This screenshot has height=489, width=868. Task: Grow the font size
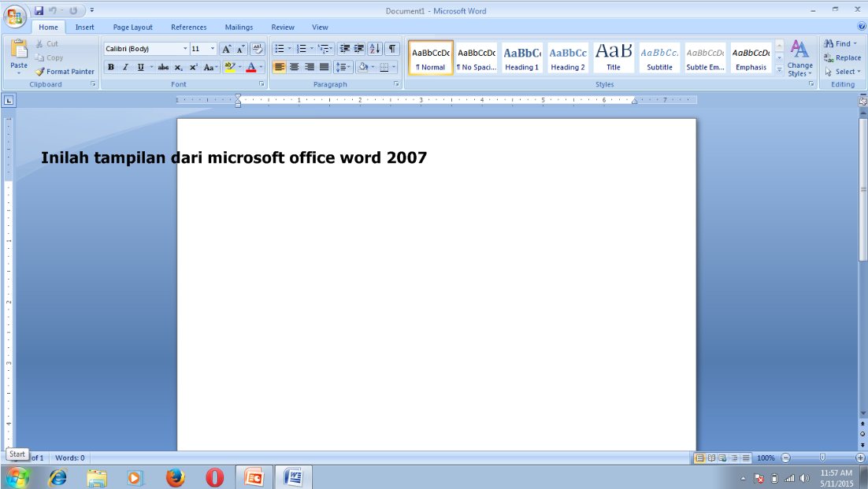[x=226, y=49]
